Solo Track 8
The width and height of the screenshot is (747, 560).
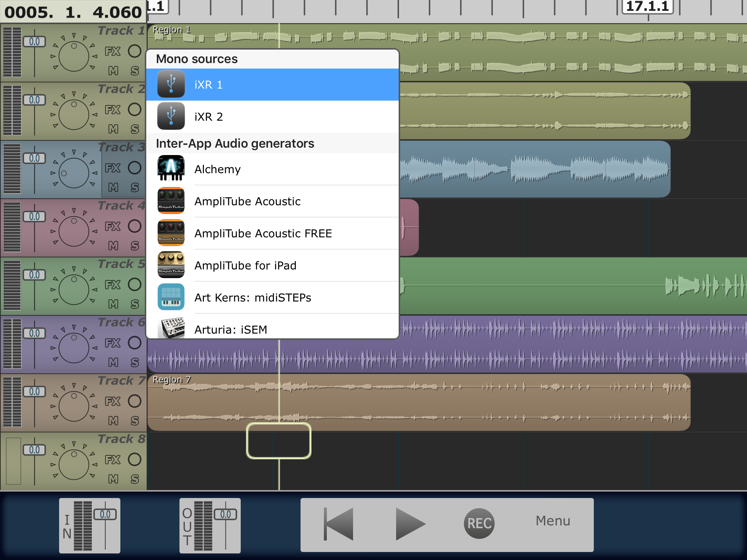(x=135, y=479)
